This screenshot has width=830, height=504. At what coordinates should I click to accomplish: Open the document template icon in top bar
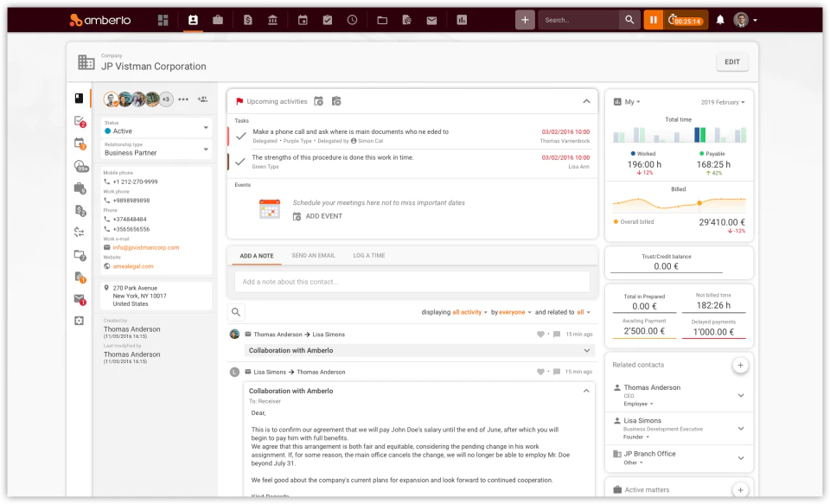click(x=407, y=20)
